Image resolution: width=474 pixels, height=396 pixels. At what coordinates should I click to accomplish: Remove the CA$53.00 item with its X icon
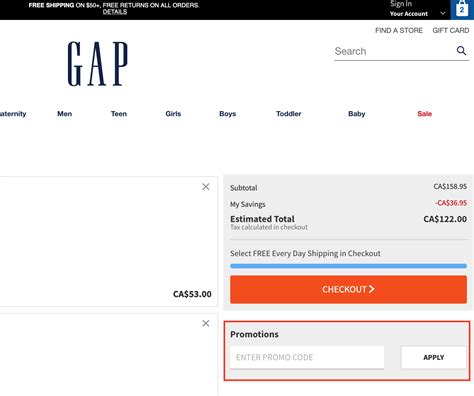206,187
